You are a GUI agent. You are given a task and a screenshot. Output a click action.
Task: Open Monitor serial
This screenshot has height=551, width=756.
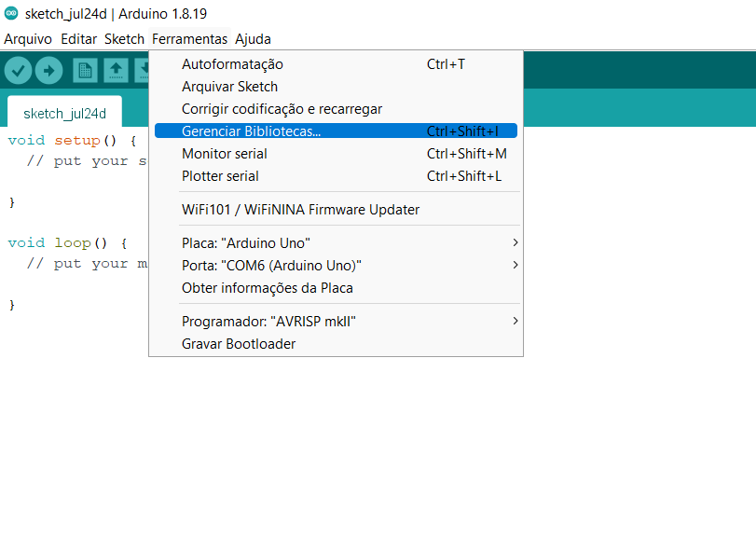[x=337, y=154]
